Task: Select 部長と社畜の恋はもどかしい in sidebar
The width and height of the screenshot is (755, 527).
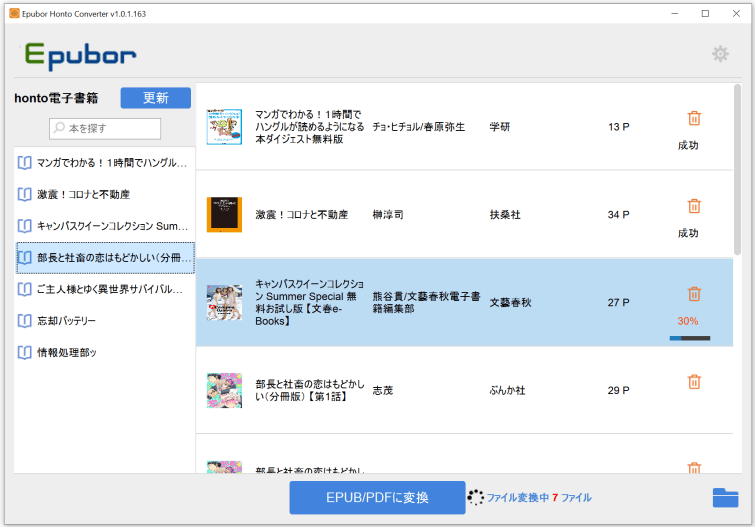Action: click(x=105, y=258)
